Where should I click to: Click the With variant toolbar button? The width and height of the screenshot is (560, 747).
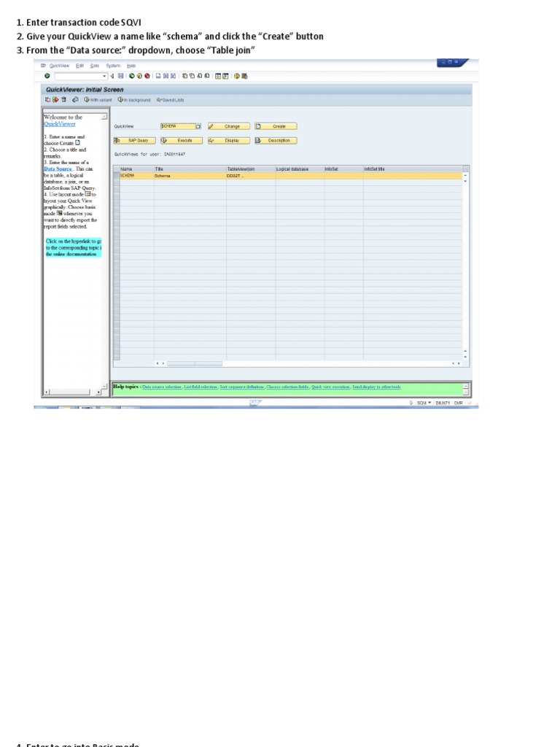pyautogui.click(x=98, y=100)
